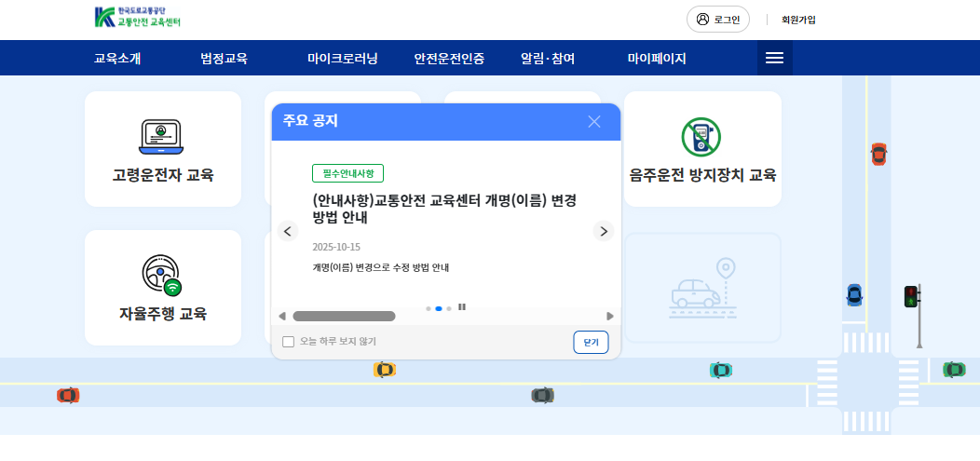Open the 음주운전 방지장치 교육 card label

[702, 175]
